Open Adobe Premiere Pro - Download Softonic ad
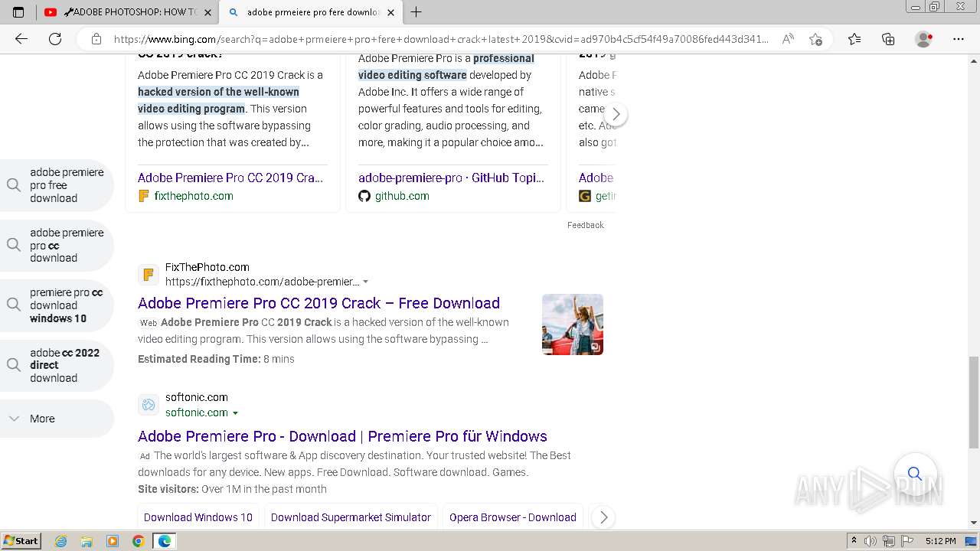Image resolution: width=980 pixels, height=551 pixels. (342, 436)
